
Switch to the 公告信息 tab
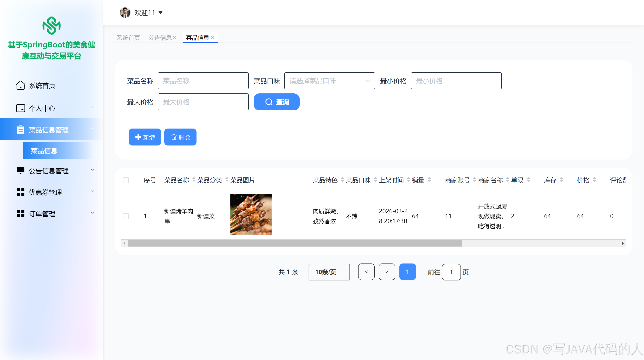[160, 38]
